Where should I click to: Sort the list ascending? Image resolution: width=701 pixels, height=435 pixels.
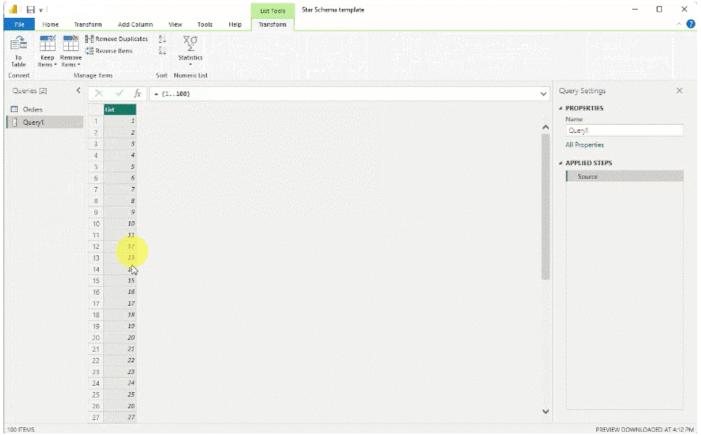pos(162,38)
